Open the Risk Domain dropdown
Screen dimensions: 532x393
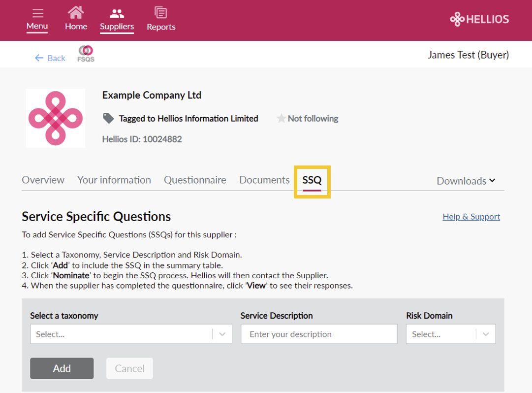[x=451, y=334]
